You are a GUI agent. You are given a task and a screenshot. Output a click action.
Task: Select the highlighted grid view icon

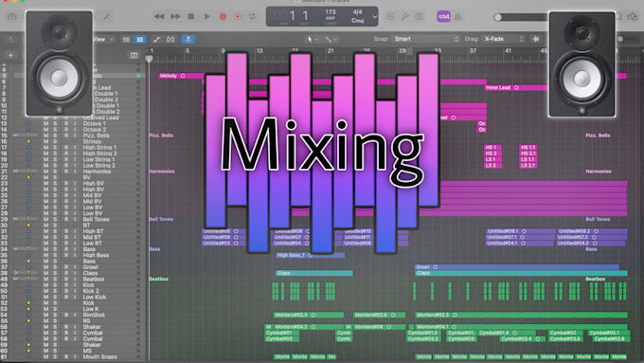[140, 40]
